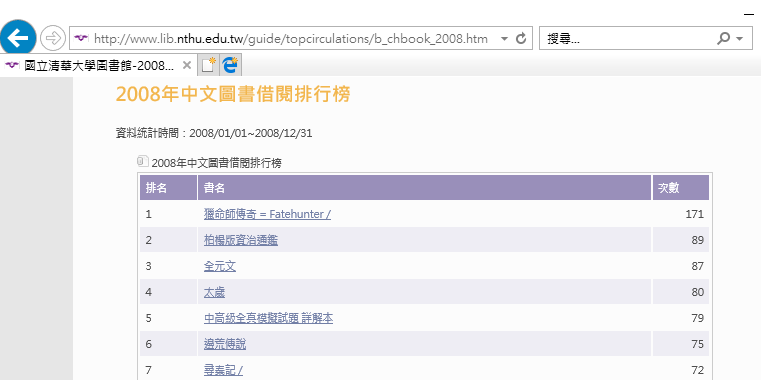Click the magnifier search icon
The width and height of the screenshot is (761, 380).
(x=723, y=38)
